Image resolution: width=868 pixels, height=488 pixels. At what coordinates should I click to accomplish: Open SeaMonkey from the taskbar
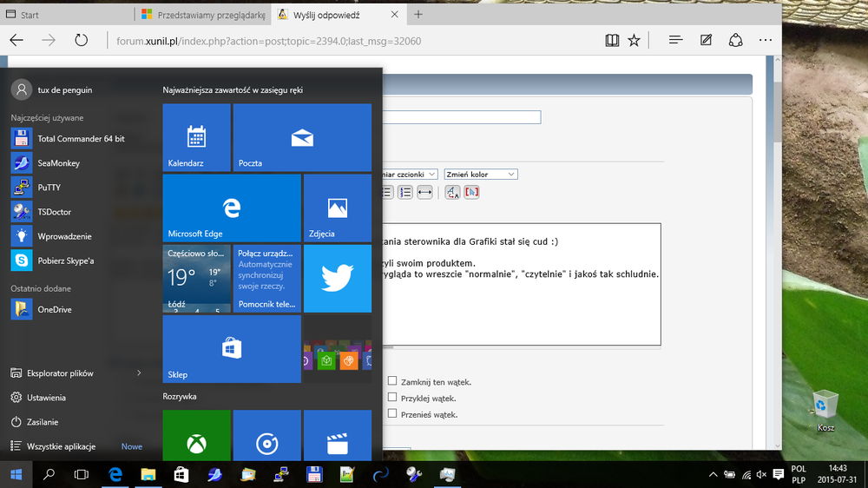coord(214,475)
